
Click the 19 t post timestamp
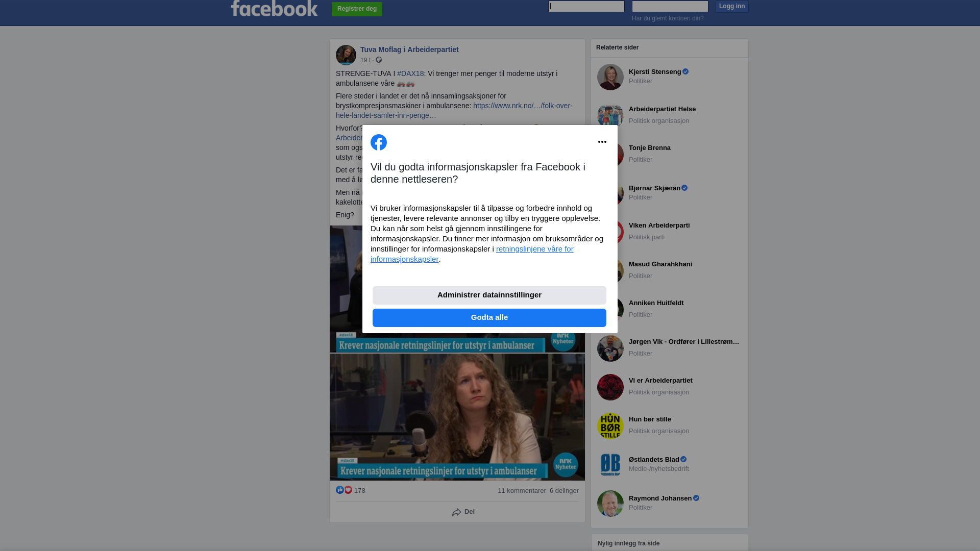click(x=365, y=60)
